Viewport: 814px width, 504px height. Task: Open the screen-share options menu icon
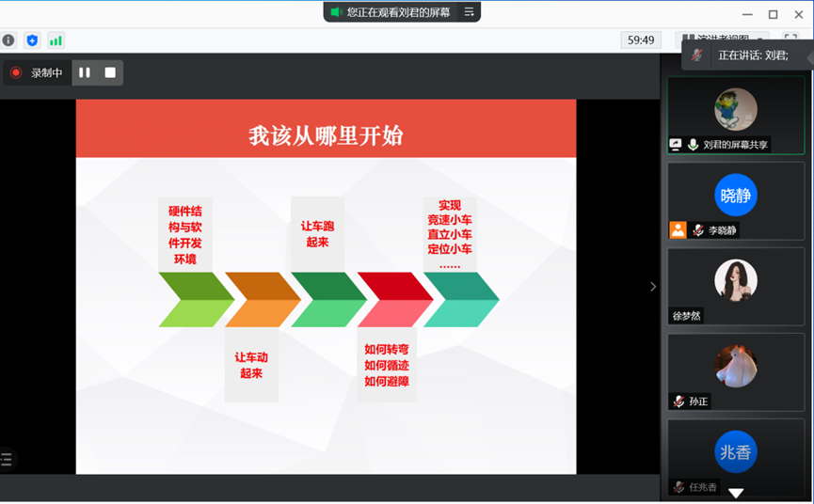pyautogui.click(x=470, y=12)
